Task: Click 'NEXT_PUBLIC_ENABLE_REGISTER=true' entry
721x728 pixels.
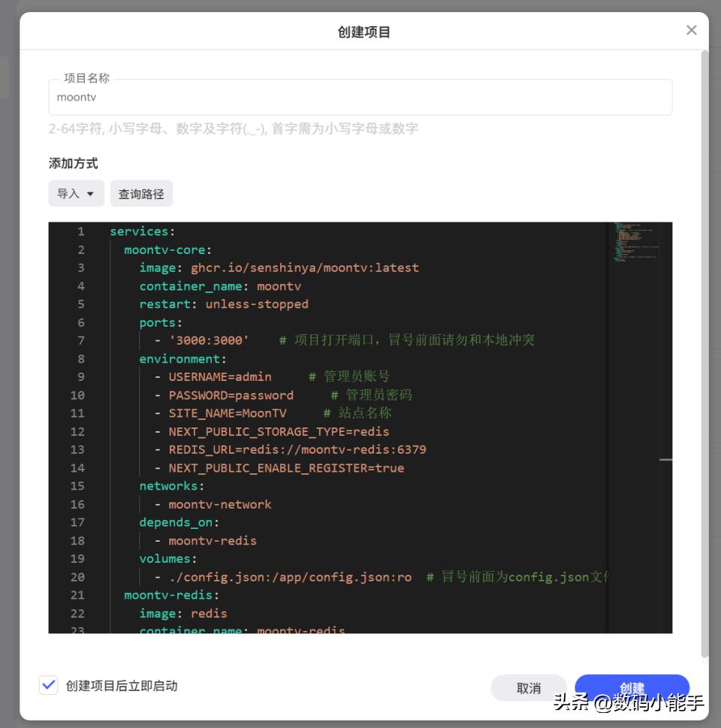Action: tap(286, 468)
